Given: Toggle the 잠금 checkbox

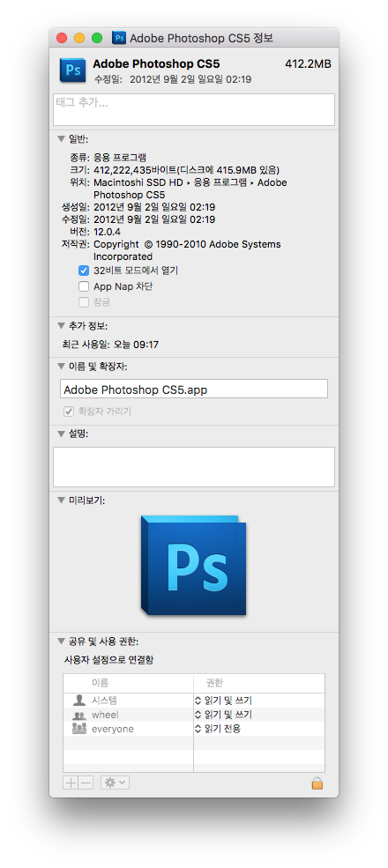Looking at the screenshot, I should [x=84, y=302].
